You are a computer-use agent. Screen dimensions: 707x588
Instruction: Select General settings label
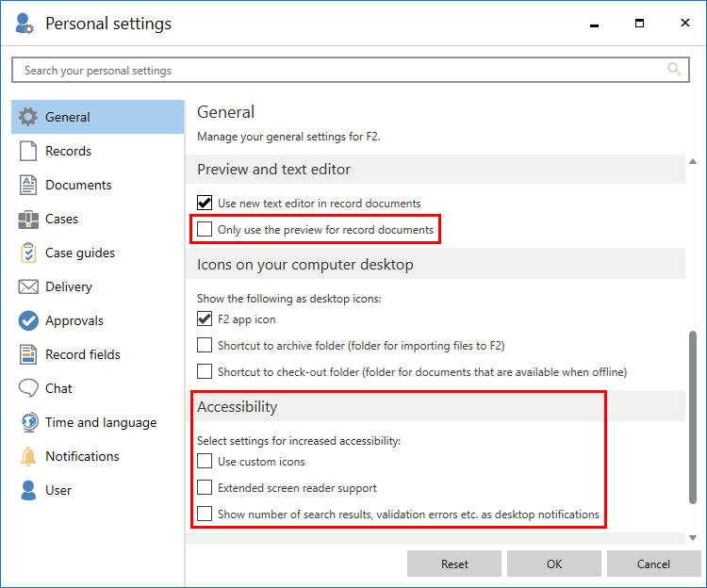68,117
